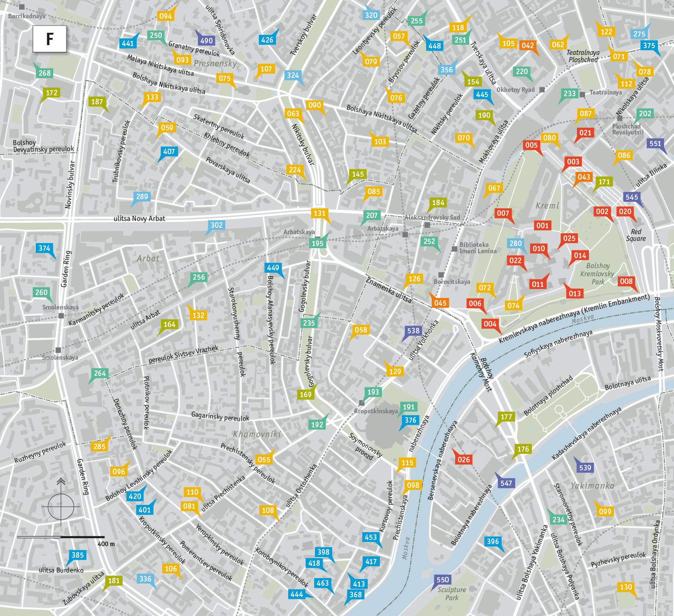Select the purple marker 551
The width and height of the screenshot is (674, 616).
coord(655,143)
